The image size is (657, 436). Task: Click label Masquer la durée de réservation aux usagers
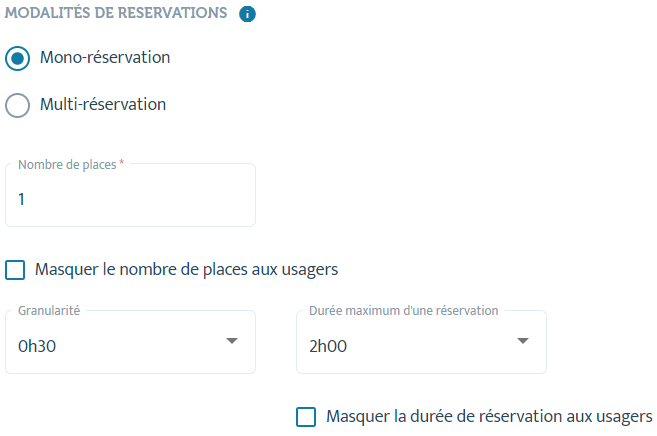point(489,416)
